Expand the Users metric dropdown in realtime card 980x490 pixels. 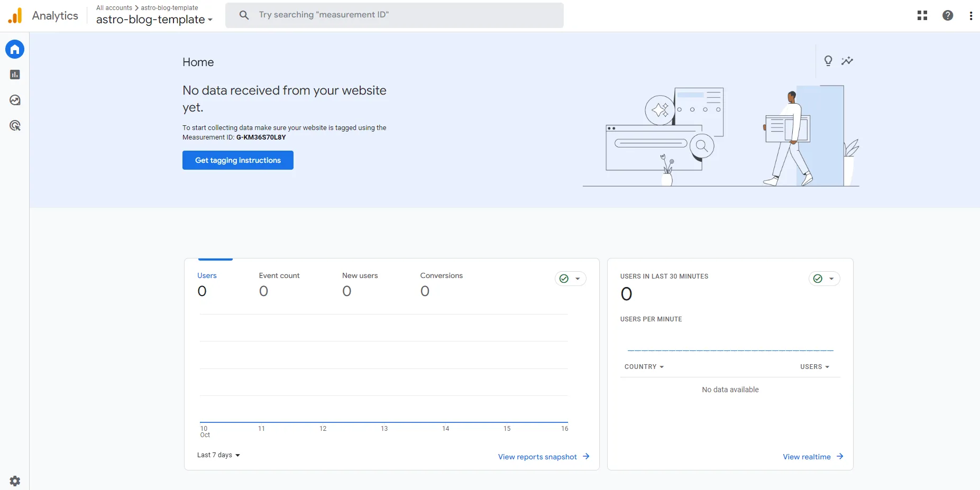814,367
